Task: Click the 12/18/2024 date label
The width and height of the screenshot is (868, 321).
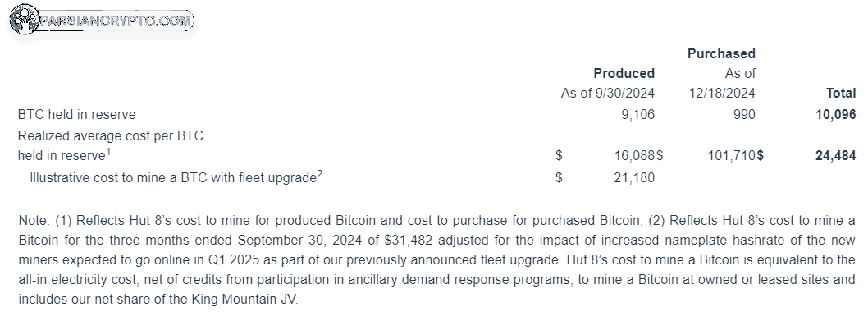Action: click(722, 93)
